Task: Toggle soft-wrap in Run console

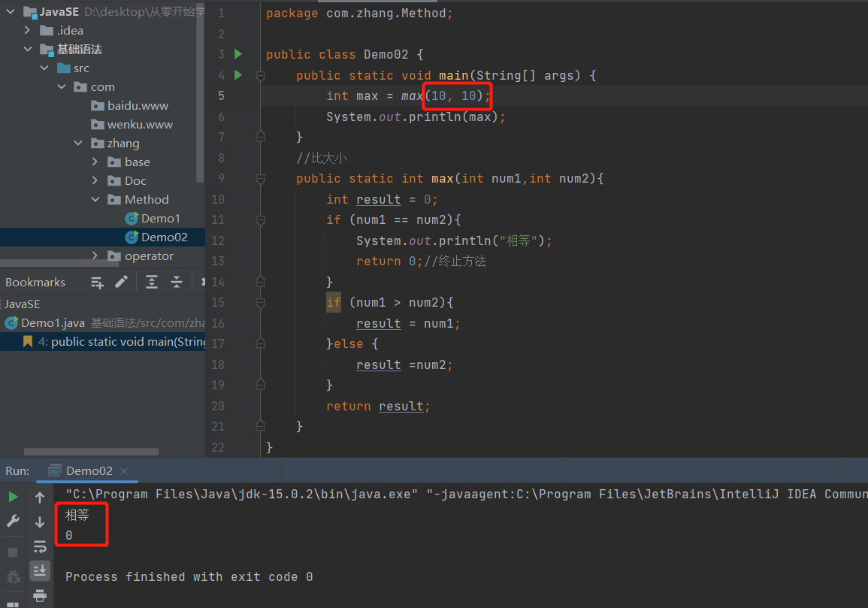Action: pos(40,546)
